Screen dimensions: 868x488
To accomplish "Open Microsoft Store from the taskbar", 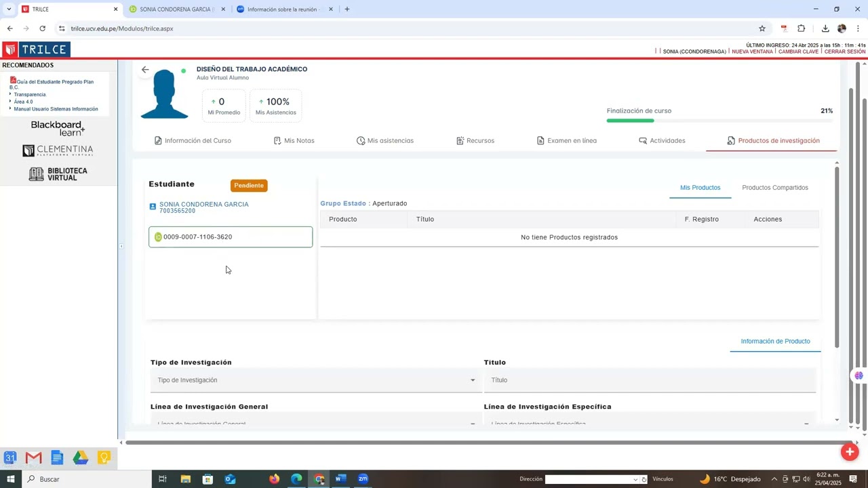I will pyautogui.click(x=208, y=479).
